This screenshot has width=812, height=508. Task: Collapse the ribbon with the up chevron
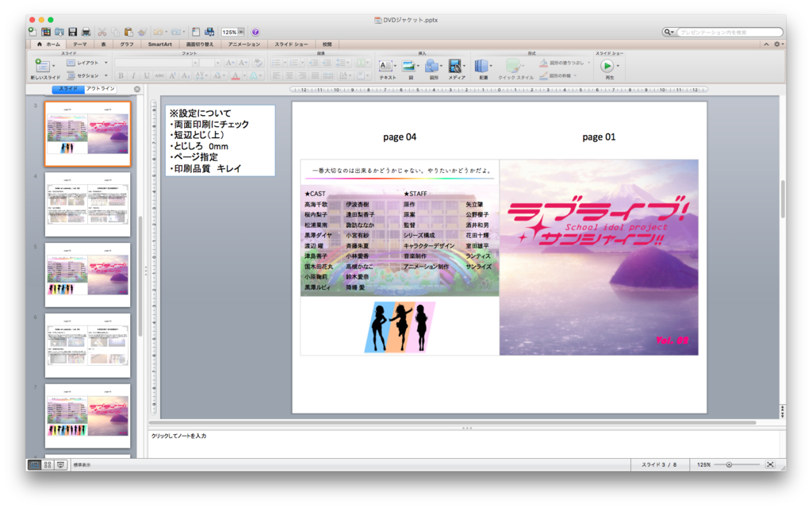[x=766, y=44]
